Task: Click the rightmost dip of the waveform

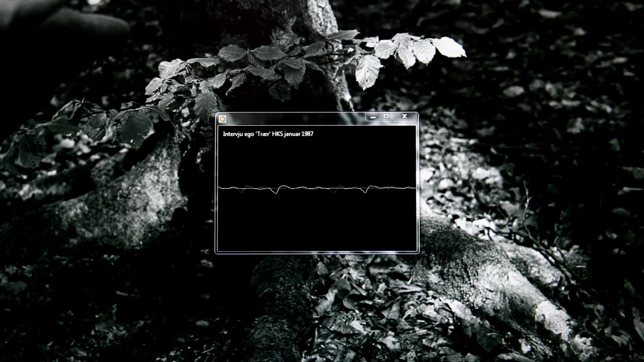Action: (x=366, y=192)
